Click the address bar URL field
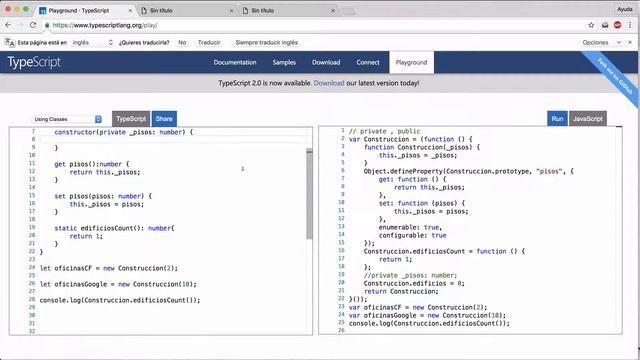The image size is (640, 360). coord(314,25)
